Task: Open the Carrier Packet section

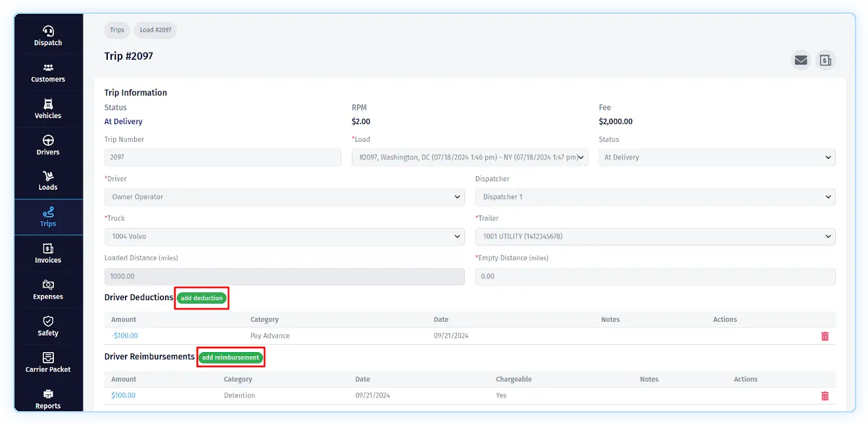Action: pyautogui.click(x=48, y=363)
